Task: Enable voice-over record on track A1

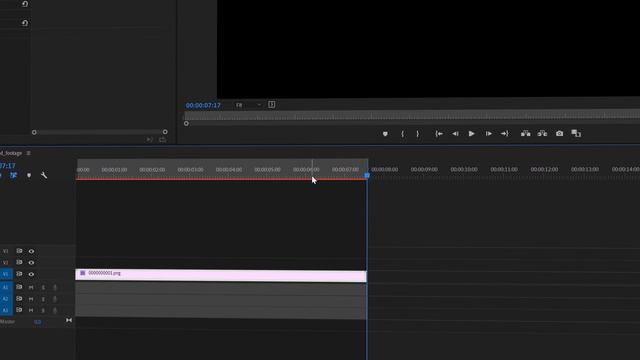Action: click(x=55, y=288)
